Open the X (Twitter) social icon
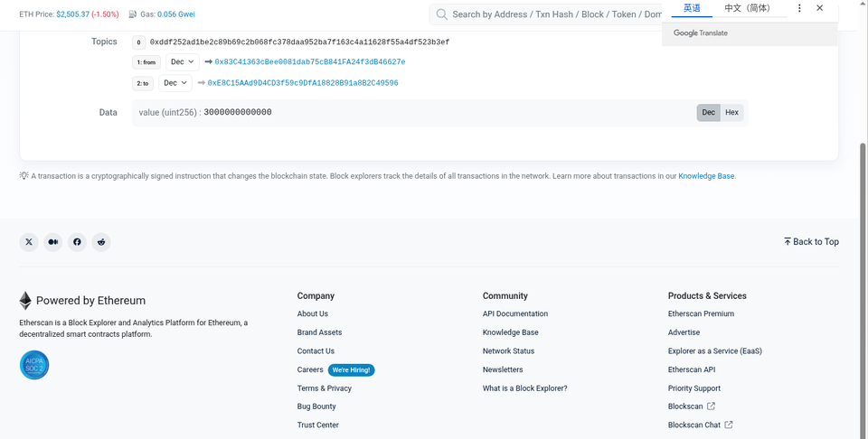 pyautogui.click(x=29, y=241)
